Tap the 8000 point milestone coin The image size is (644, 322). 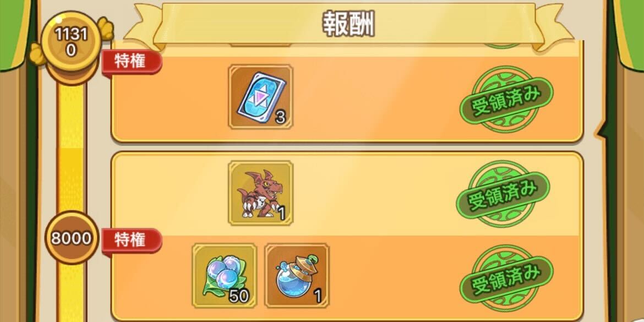(72, 238)
